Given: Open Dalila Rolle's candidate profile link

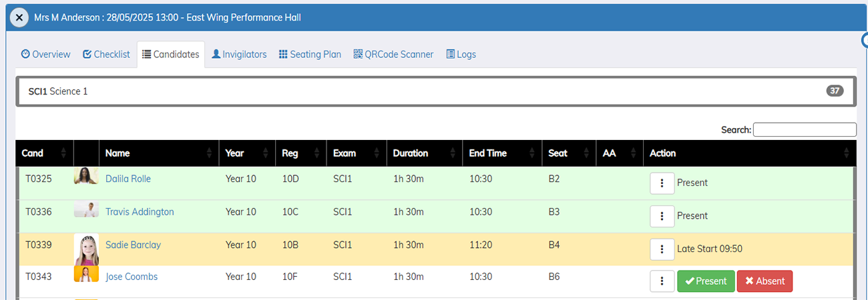Looking at the screenshot, I should 128,179.
